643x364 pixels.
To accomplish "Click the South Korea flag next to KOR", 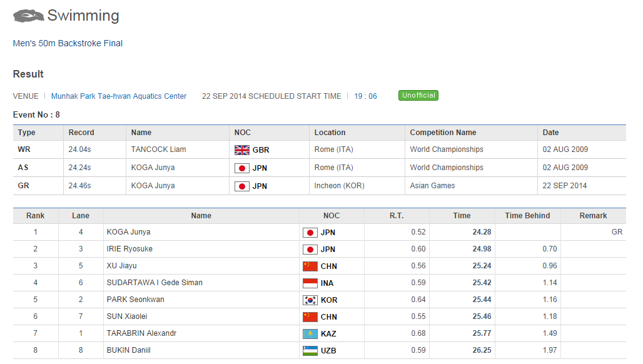I will pos(310,300).
